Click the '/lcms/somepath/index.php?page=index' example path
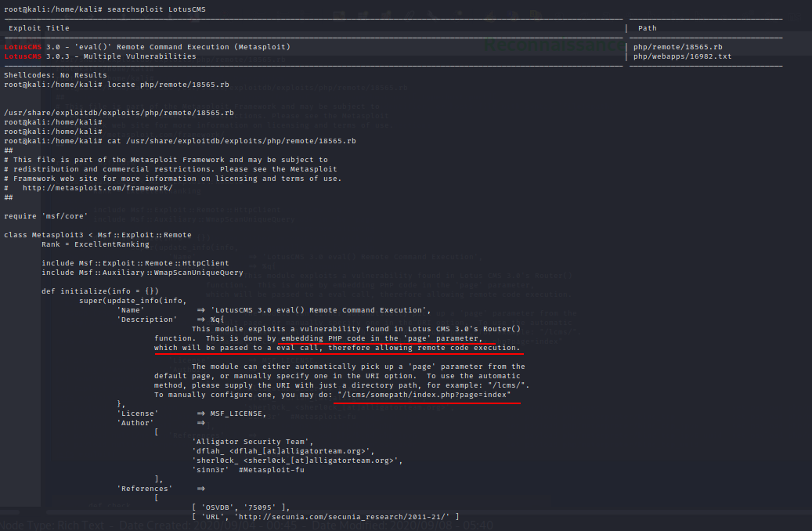The width and height of the screenshot is (812, 531). pyautogui.click(x=424, y=394)
